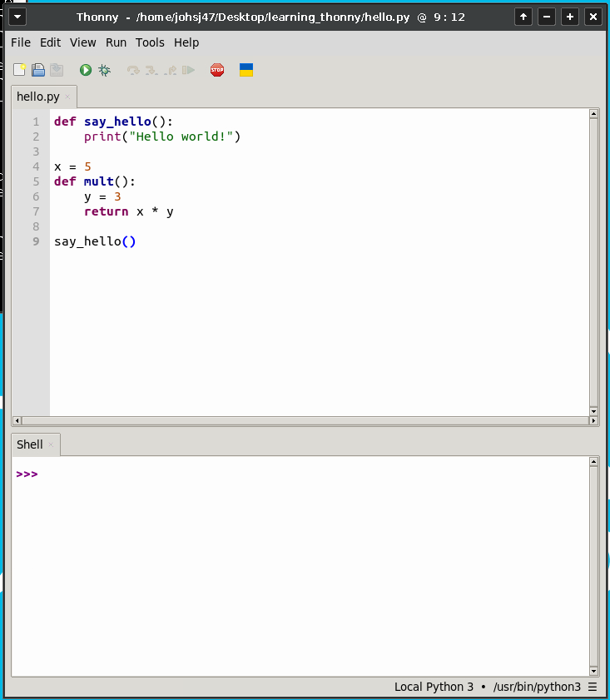Open interpreter selector menu in status bar
This screenshot has height=700, width=610.
click(593, 687)
